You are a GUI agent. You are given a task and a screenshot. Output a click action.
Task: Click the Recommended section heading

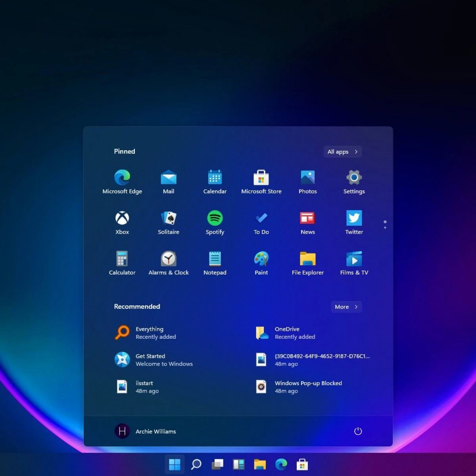point(137,306)
